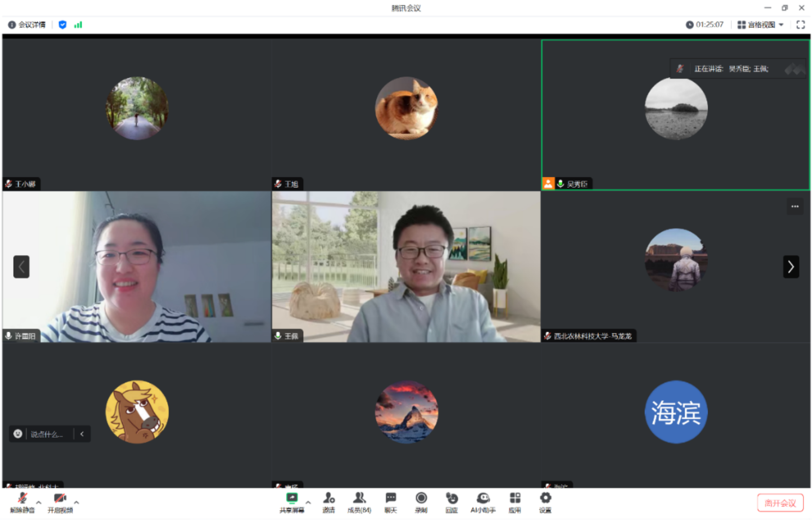Open the AI assistant (AI小助手)

pyautogui.click(x=483, y=502)
